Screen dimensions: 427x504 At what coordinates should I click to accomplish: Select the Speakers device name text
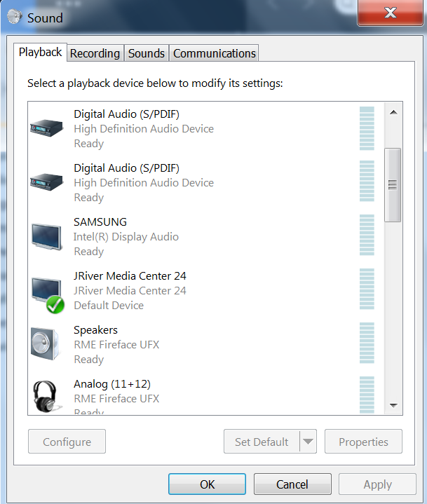click(x=95, y=330)
